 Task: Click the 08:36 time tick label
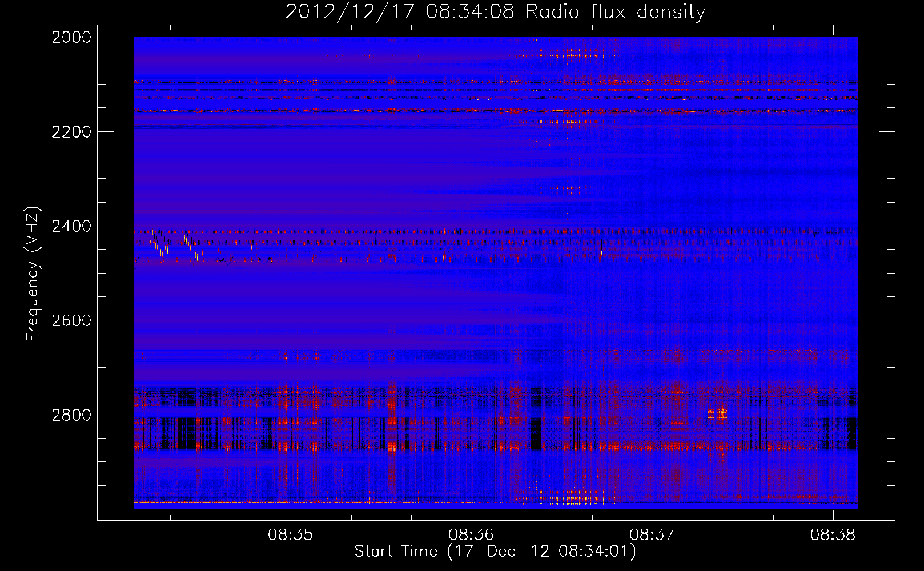tap(471, 535)
